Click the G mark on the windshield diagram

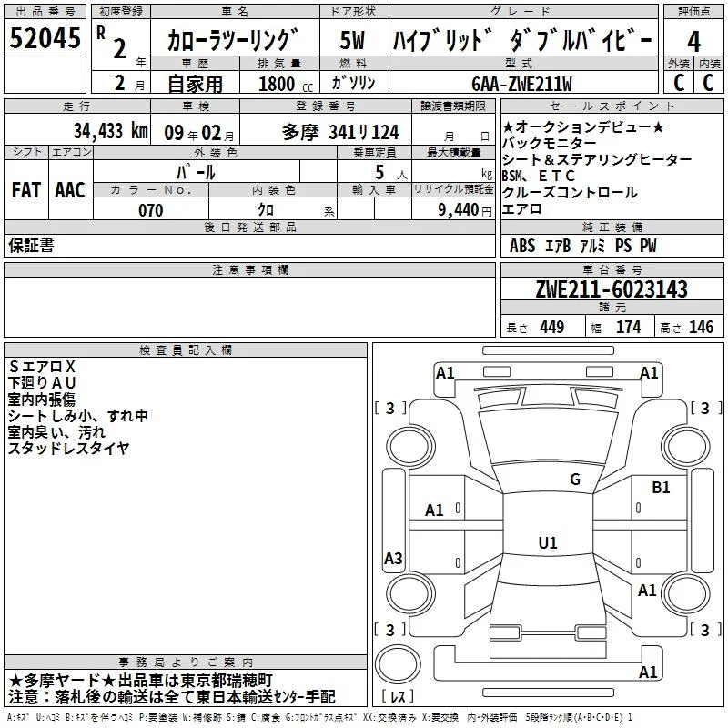coord(575,480)
